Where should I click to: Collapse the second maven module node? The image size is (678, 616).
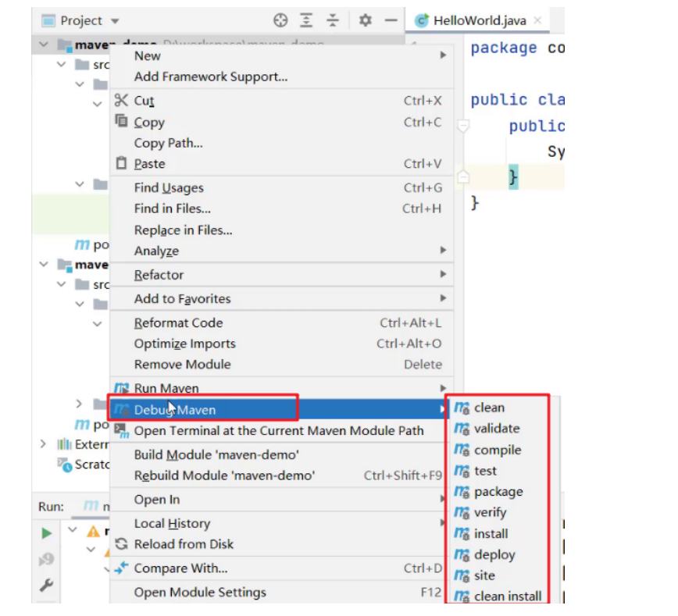click(x=44, y=264)
